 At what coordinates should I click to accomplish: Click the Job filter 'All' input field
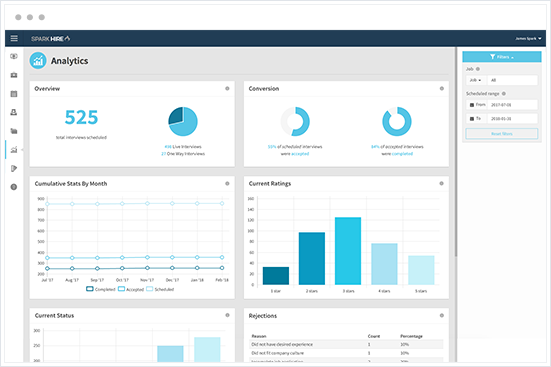click(512, 80)
